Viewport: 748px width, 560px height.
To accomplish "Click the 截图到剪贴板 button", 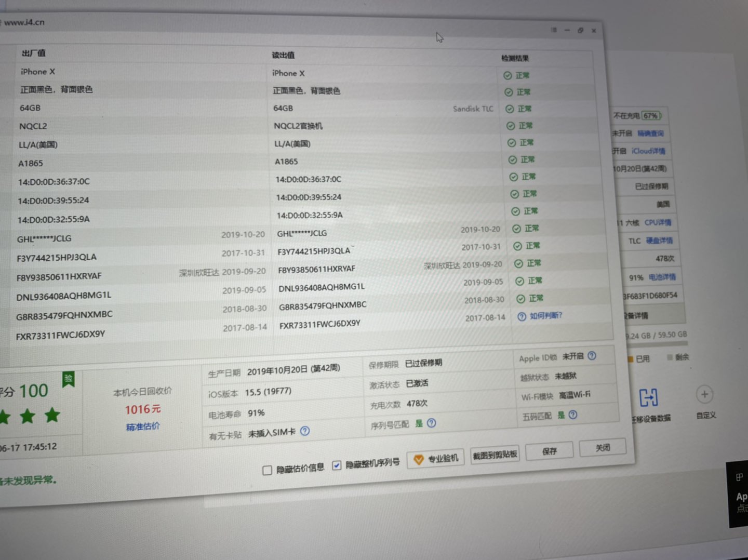I will (x=495, y=455).
